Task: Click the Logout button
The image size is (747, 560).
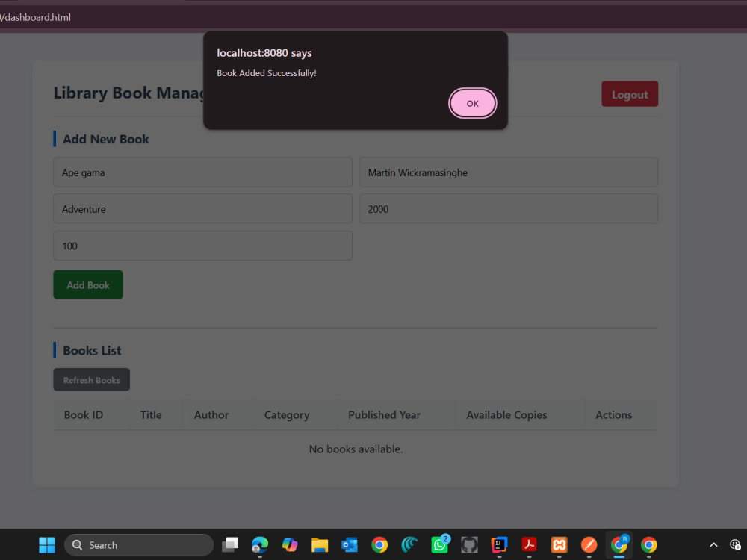Action: (629, 94)
